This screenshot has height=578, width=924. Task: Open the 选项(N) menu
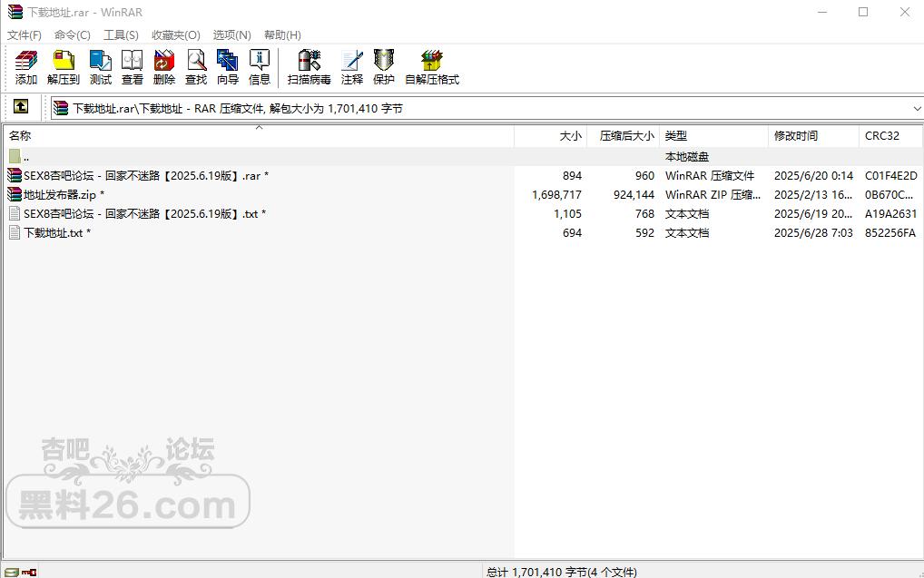[231, 34]
